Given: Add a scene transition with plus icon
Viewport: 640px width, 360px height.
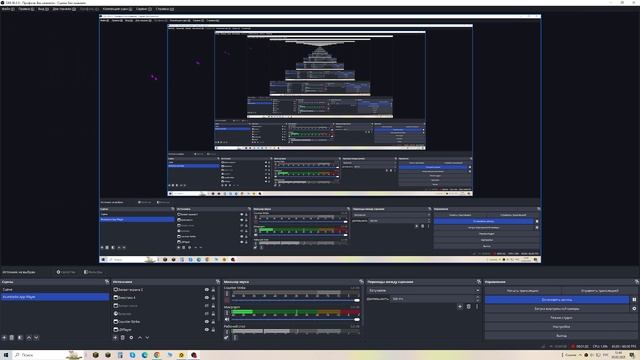Looking at the screenshot, I should click(460, 307).
